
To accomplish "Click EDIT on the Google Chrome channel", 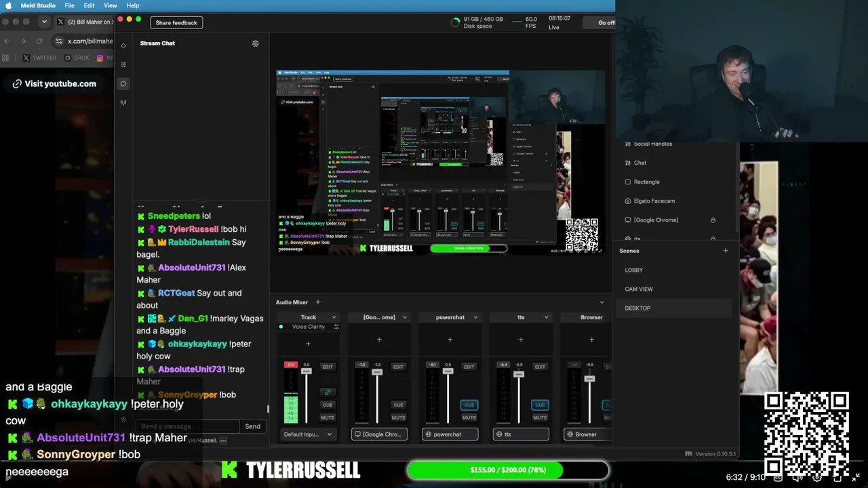I will (x=398, y=367).
